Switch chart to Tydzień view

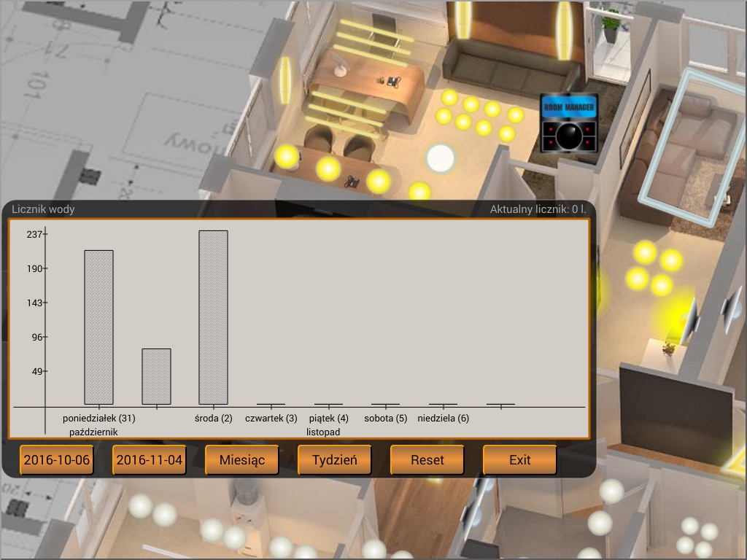[x=334, y=460]
